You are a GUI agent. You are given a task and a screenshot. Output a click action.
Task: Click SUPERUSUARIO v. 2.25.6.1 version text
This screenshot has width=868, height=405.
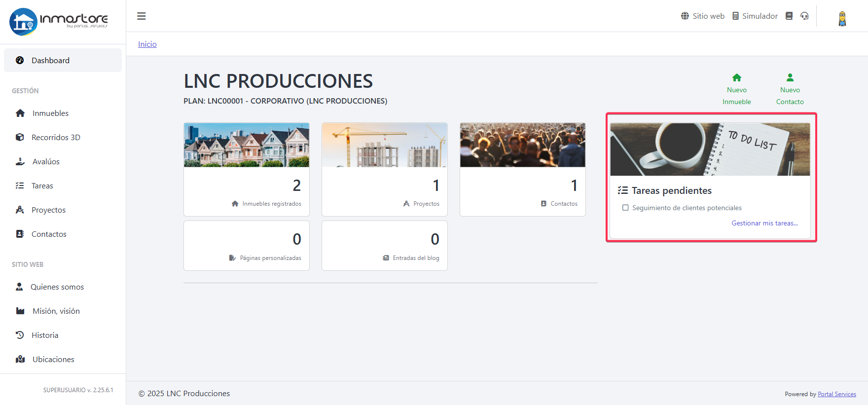(78, 390)
